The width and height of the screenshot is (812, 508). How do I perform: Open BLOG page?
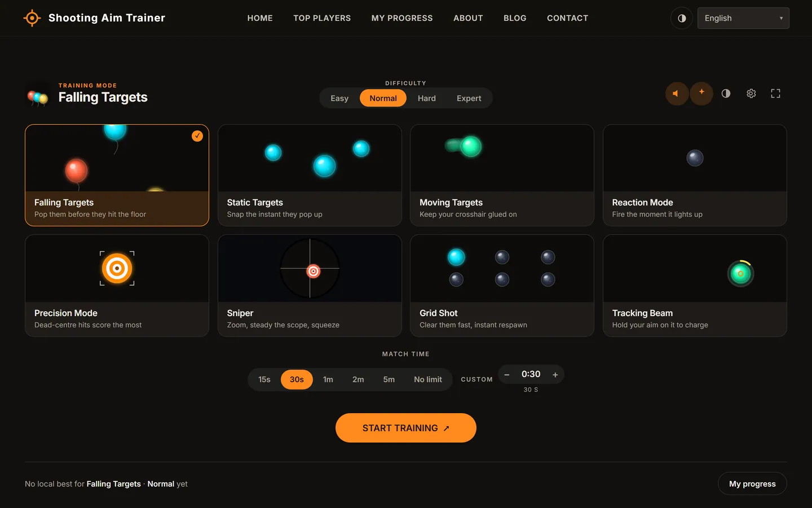click(x=515, y=18)
